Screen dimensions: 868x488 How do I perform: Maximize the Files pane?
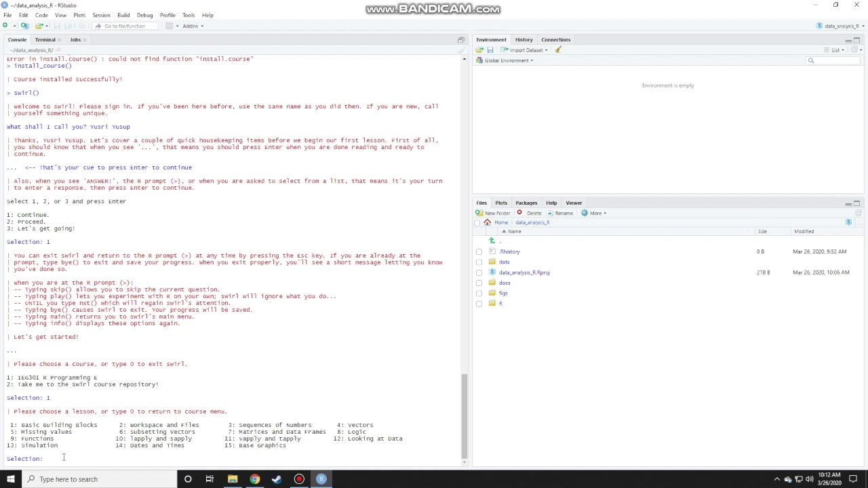point(856,203)
